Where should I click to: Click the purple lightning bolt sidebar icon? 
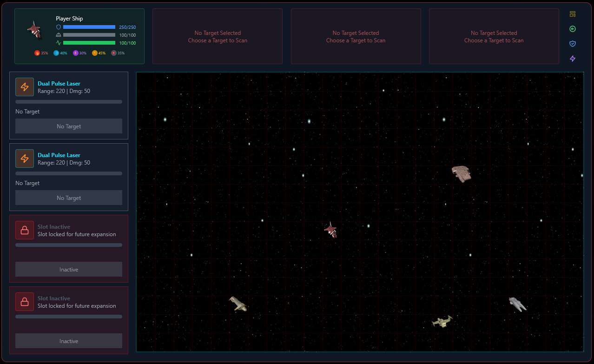point(573,59)
